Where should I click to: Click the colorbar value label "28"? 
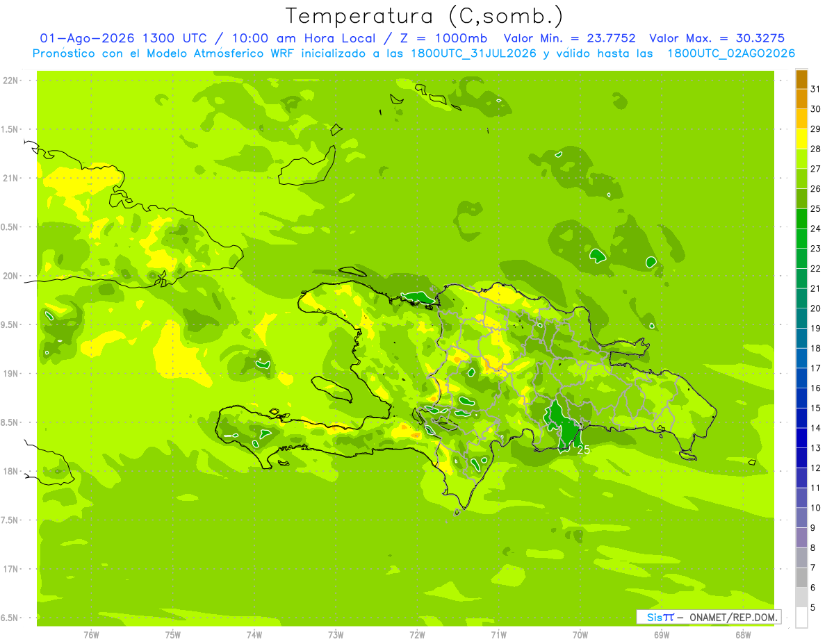815,149
